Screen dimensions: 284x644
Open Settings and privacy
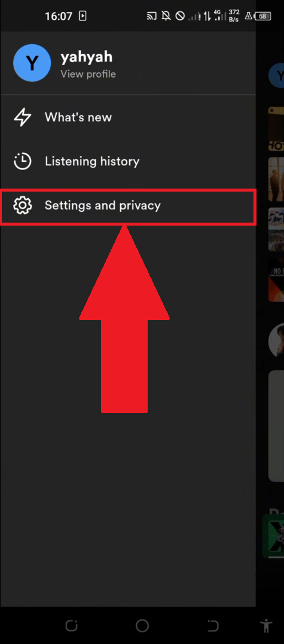coord(128,206)
